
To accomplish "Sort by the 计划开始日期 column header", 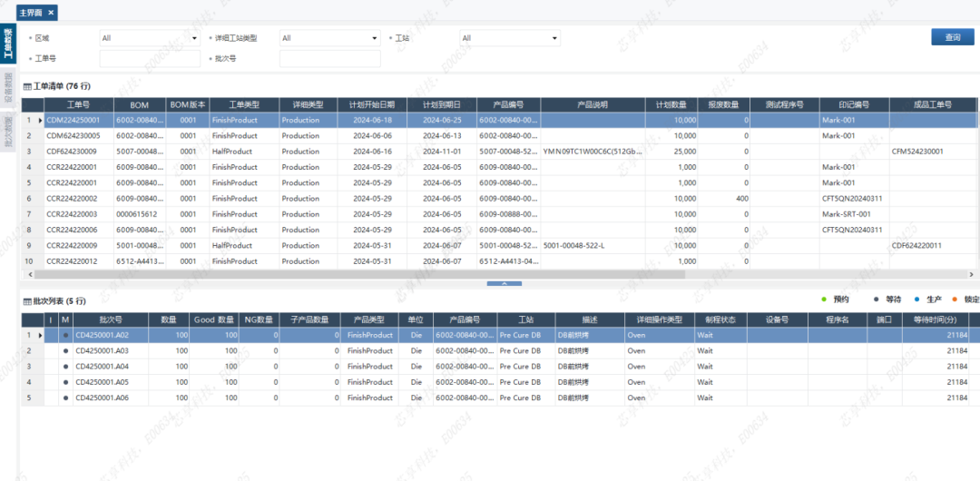I will (373, 104).
